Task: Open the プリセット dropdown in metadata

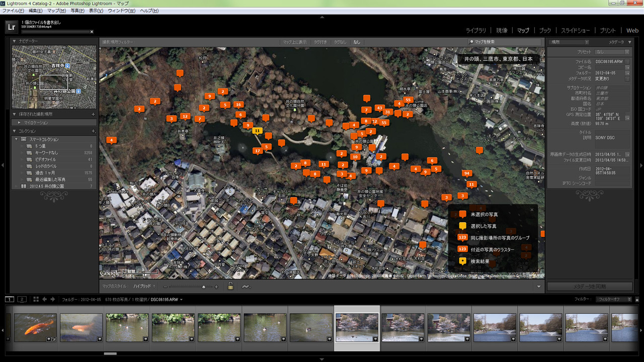Action: pos(612,52)
